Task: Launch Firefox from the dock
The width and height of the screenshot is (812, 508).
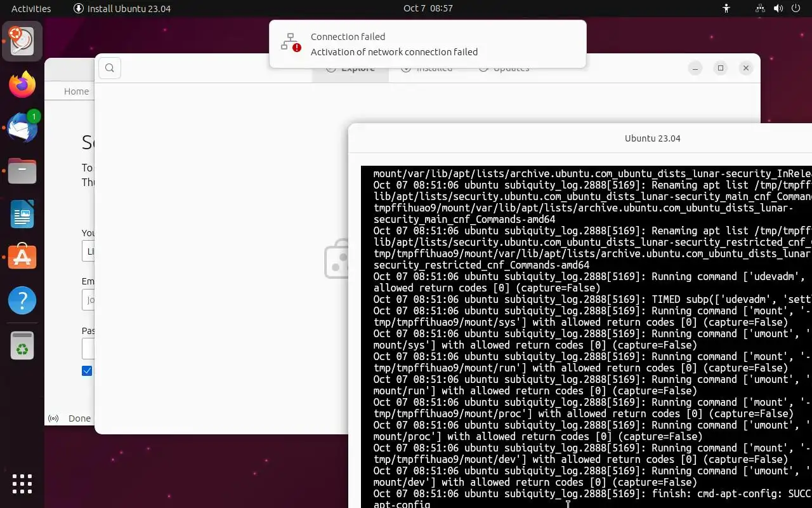Action: coord(22,84)
